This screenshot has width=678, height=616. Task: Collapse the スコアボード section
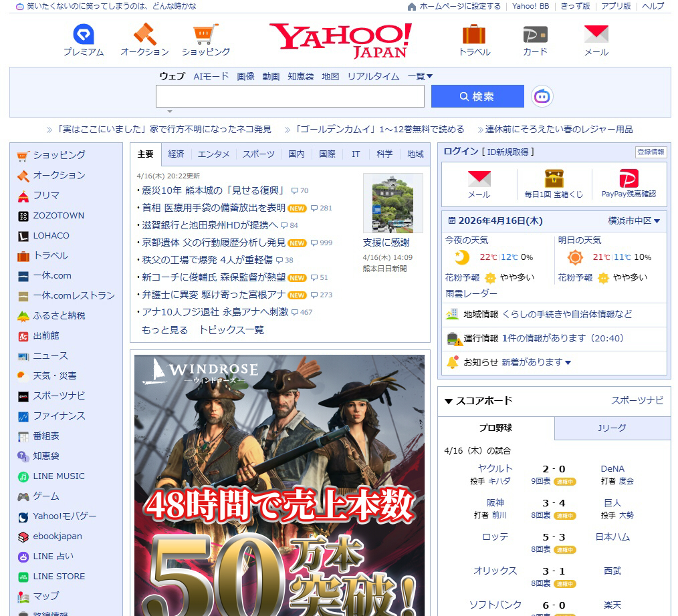449,401
